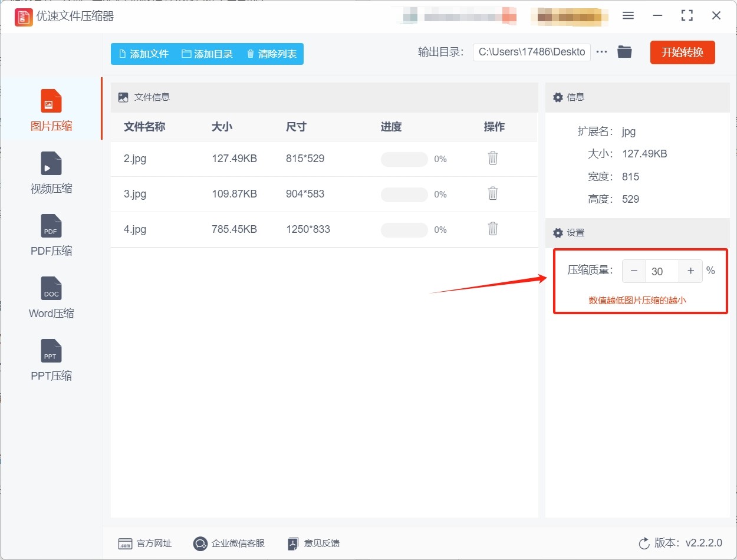The height and width of the screenshot is (560, 737).
Task: Open the hamburger menu in title bar
Action: [x=628, y=16]
